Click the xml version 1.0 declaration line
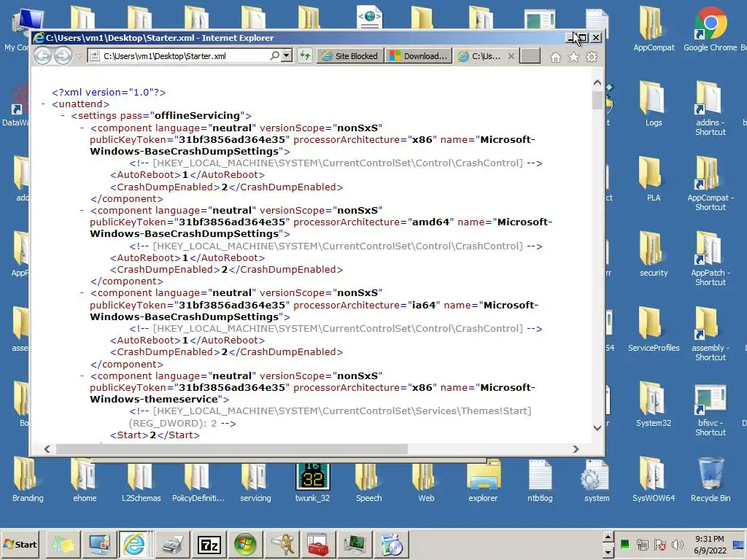The height and width of the screenshot is (560, 747). [109, 93]
